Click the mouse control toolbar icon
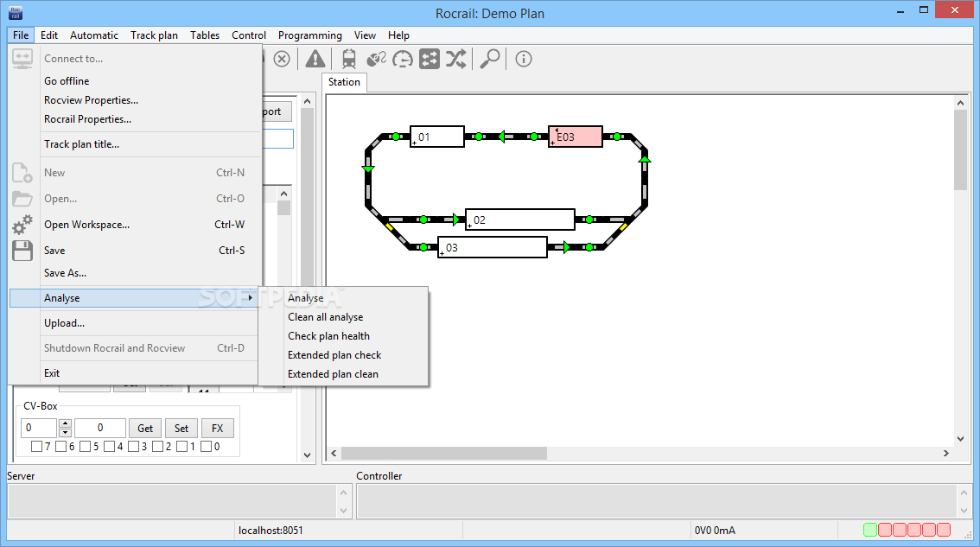 376,60
